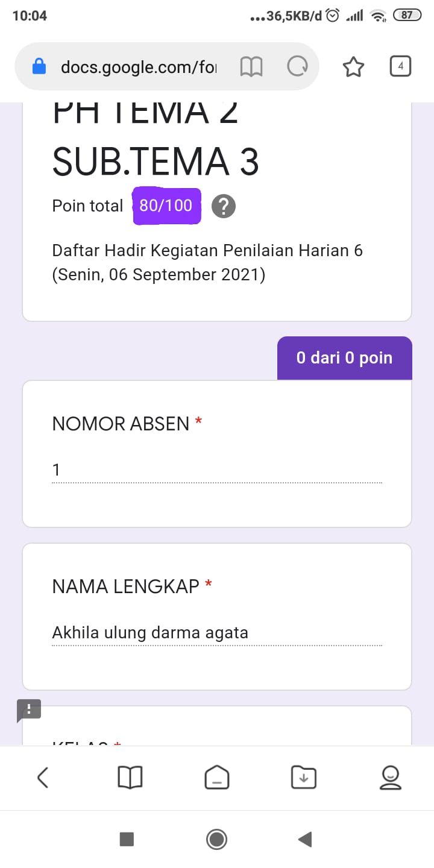
Task: Bookmark this page using the star icon
Action: [x=354, y=67]
